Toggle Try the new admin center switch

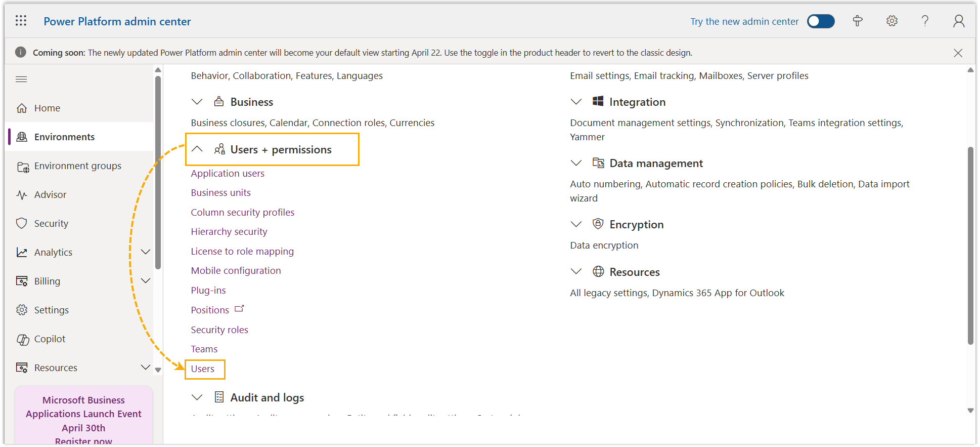coord(820,21)
